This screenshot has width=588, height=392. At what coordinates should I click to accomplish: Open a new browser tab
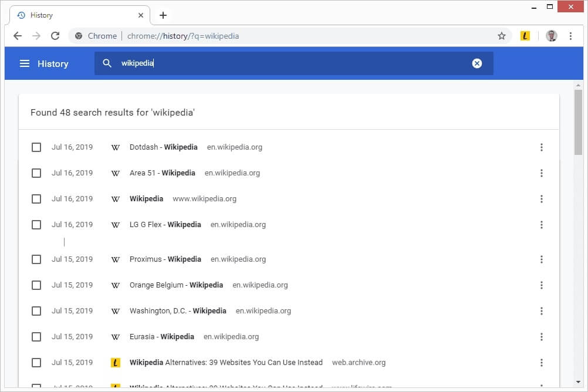(163, 15)
